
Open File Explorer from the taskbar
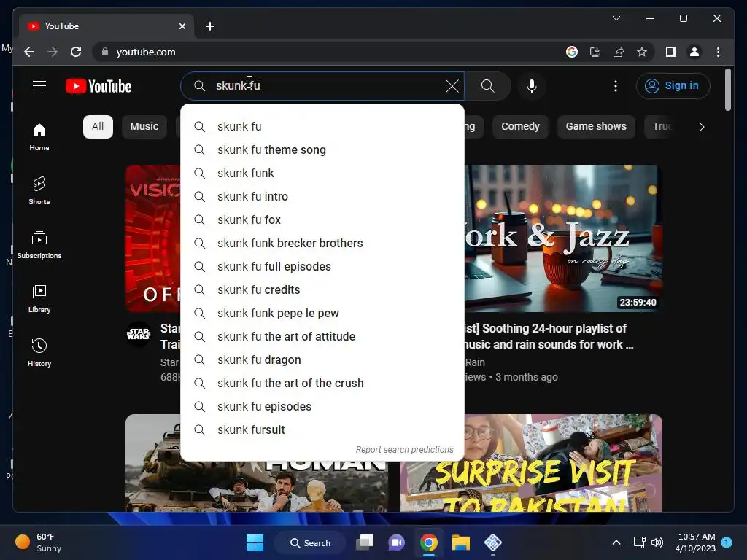[x=461, y=542]
